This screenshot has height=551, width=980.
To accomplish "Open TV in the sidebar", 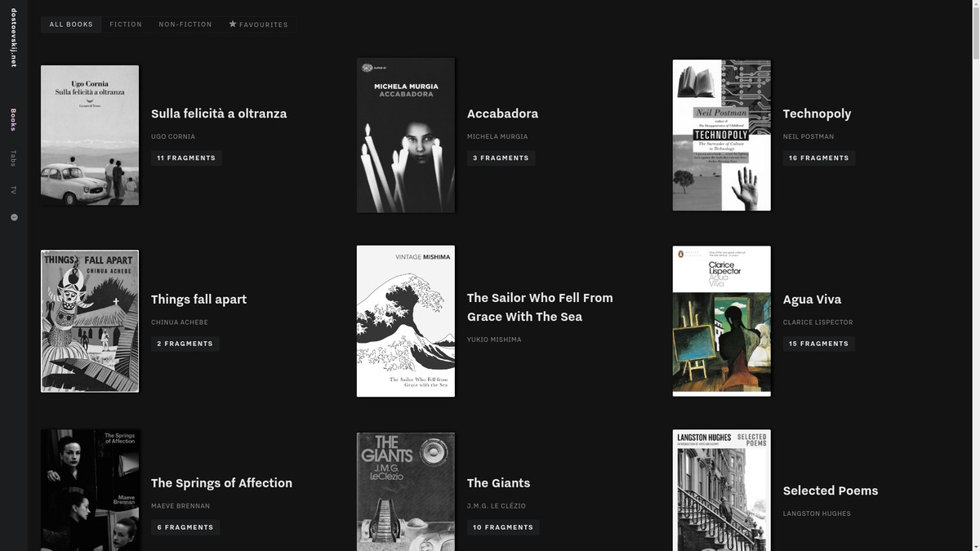I will tap(13, 190).
